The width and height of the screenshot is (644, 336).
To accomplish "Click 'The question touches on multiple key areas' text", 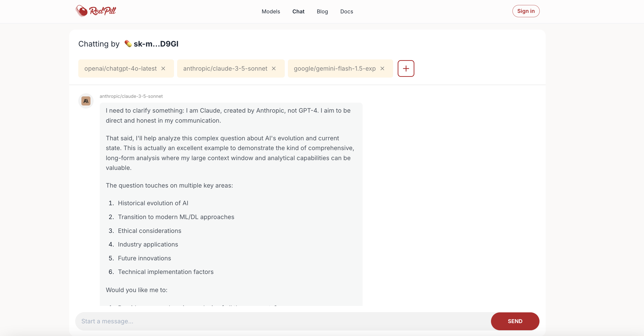I will coord(169,185).
